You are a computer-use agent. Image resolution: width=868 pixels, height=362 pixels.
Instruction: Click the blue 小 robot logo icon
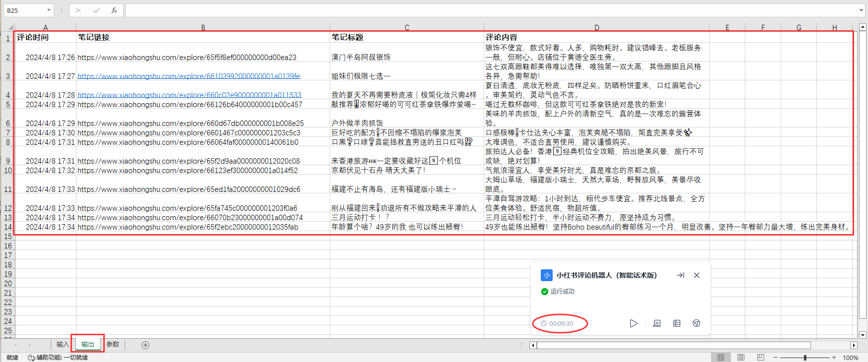[546, 275]
